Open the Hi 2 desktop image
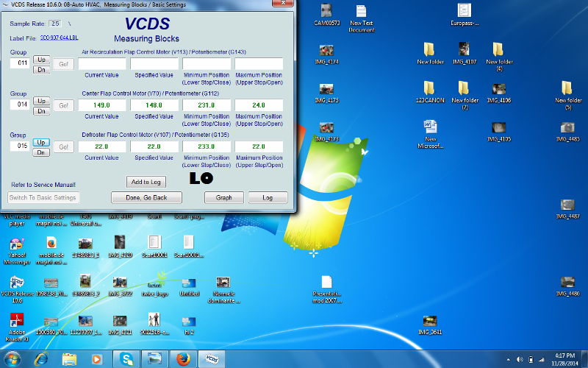This screenshot has height=368, width=588. pos(189,325)
